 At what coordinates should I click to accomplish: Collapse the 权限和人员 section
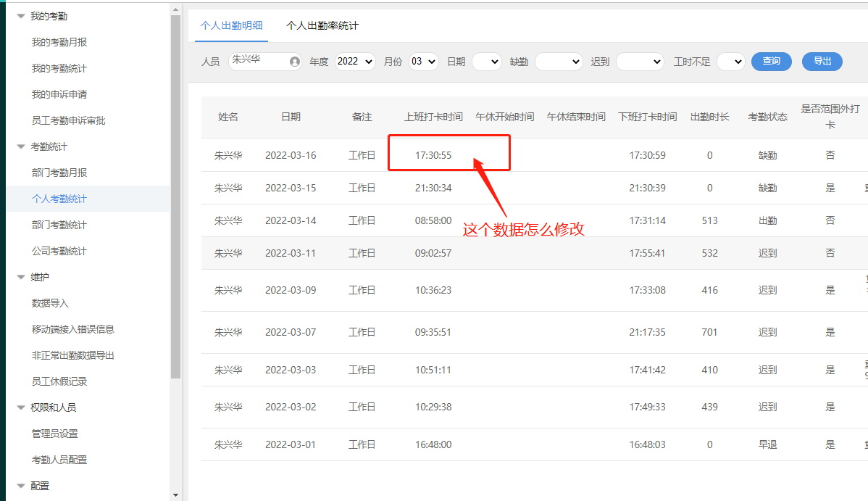[21, 407]
